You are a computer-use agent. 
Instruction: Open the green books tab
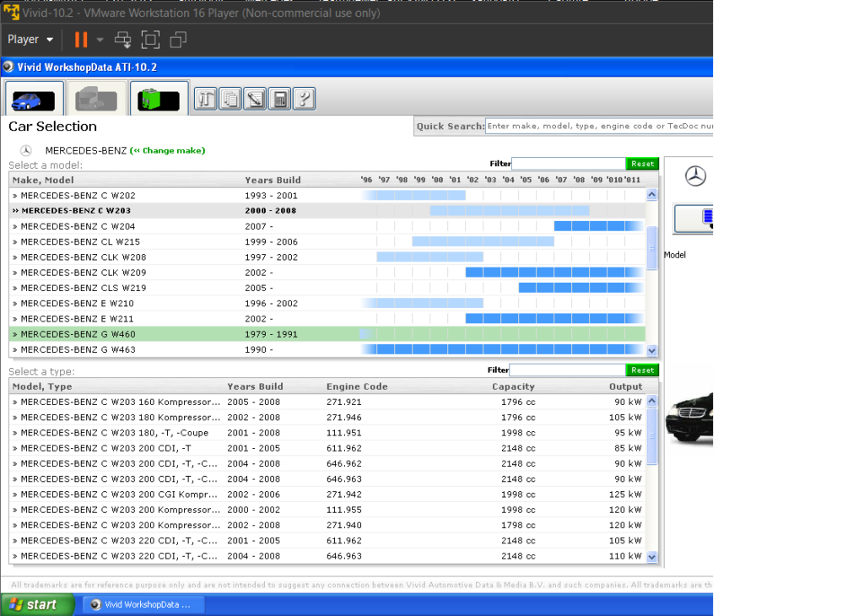[x=159, y=99]
